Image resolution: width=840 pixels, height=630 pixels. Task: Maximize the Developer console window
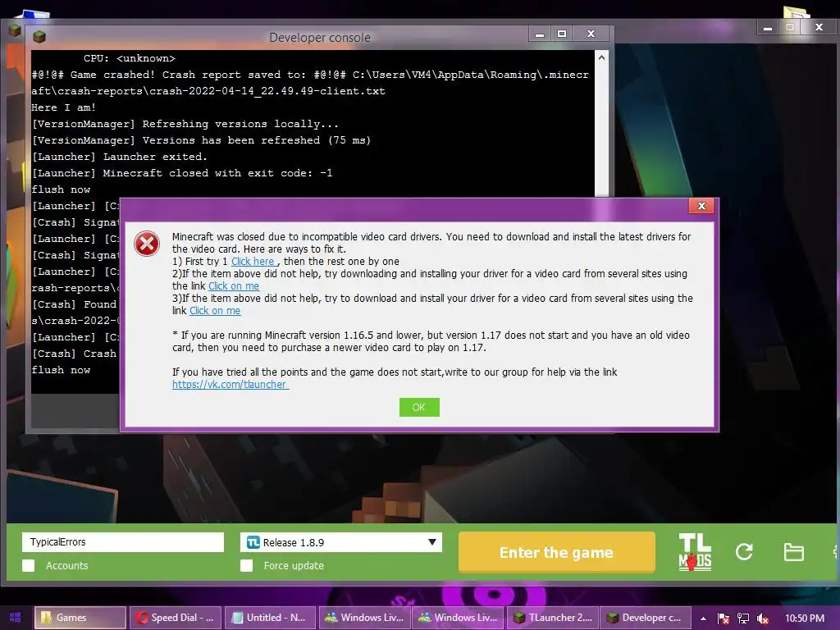(x=561, y=34)
